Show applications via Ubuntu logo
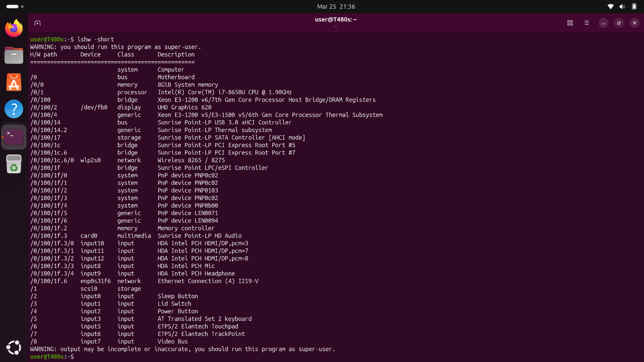 coord(14,348)
